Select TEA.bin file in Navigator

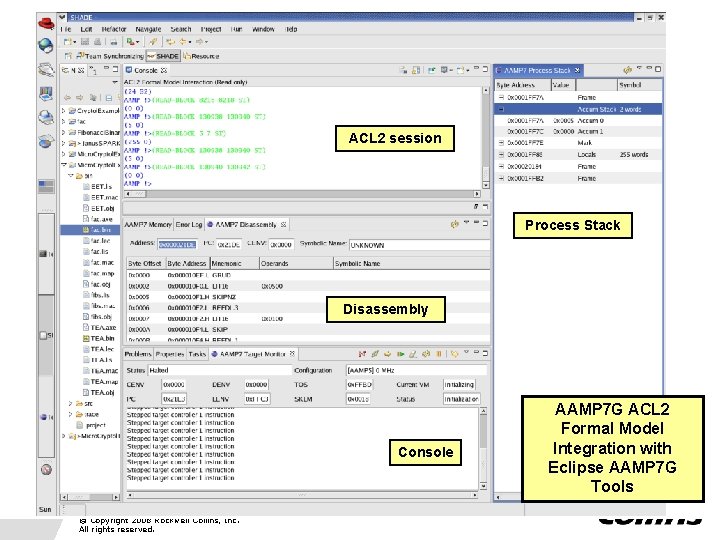(x=99, y=338)
